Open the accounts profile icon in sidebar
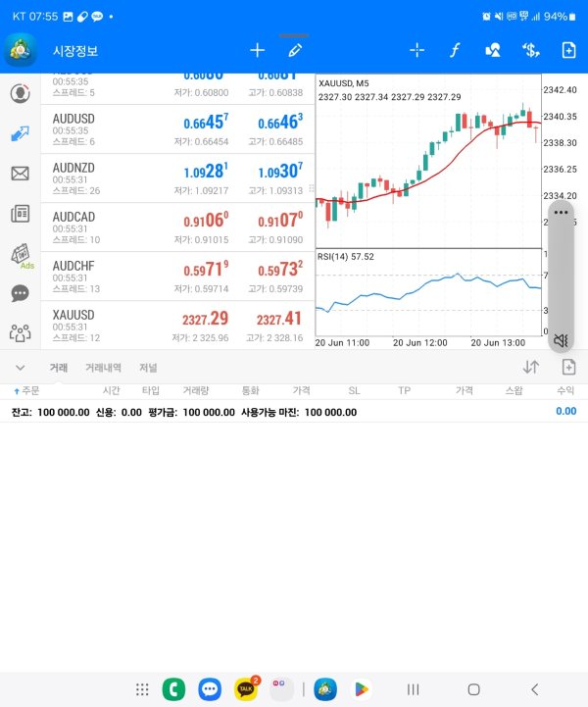Image resolution: width=588 pixels, height=707 pixels. pos(20,94)
